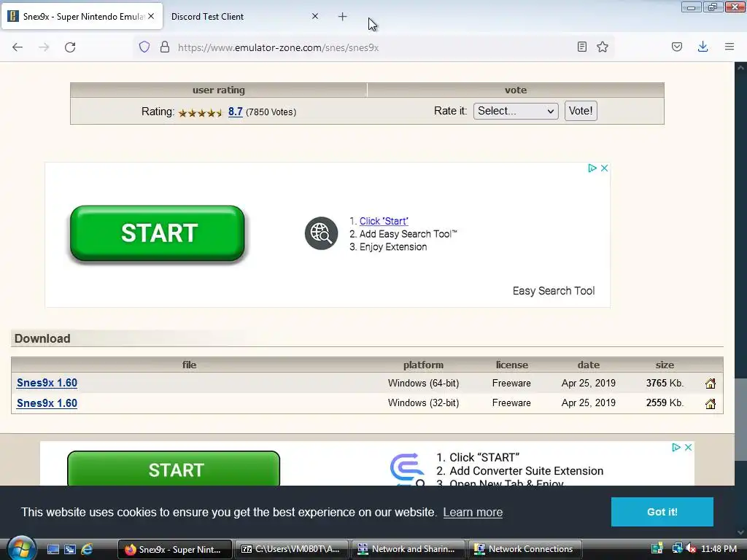The width and height of the screenshot is (747, 560).
Task: Open homepage icon for 64-bit Snes9x row
Action: (x=711, y=384)
